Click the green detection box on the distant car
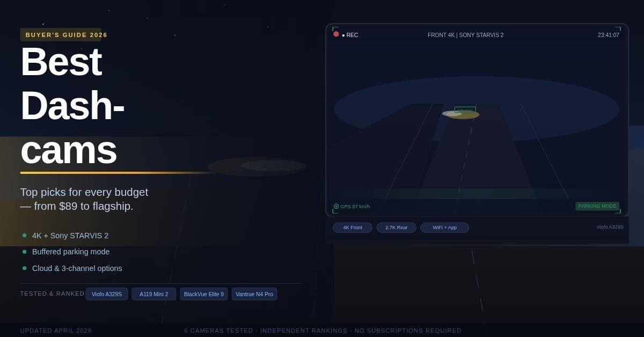Screen dimensions: 644x337 (465, 111)
